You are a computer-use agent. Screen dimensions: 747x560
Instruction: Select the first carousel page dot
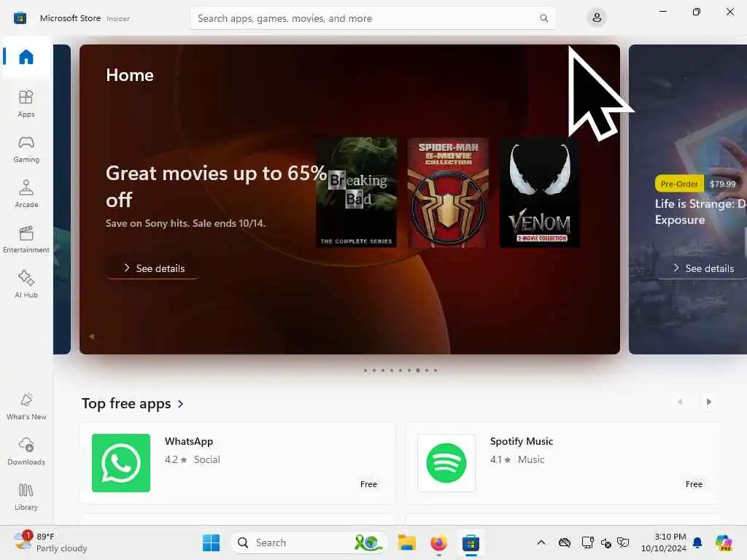365,370
